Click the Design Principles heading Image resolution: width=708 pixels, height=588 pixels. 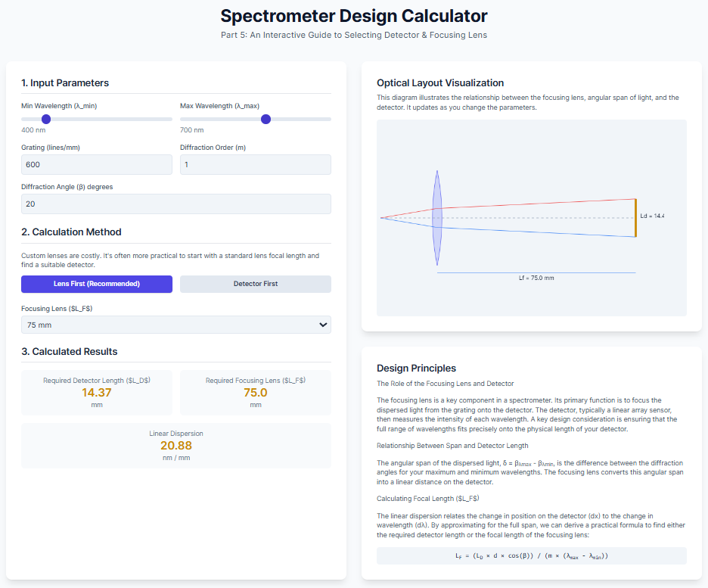pos(416,368)
